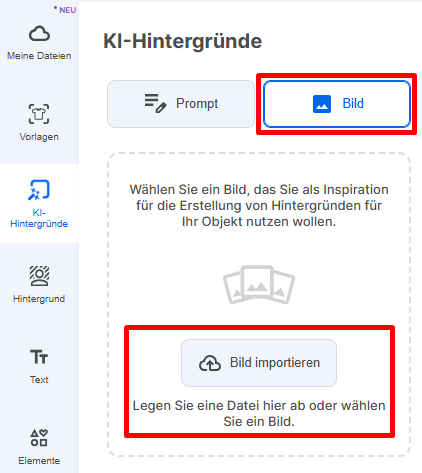Open the Elemente shapes icon
Viewport: 422px width, 473px height.
tap(39, 438)
